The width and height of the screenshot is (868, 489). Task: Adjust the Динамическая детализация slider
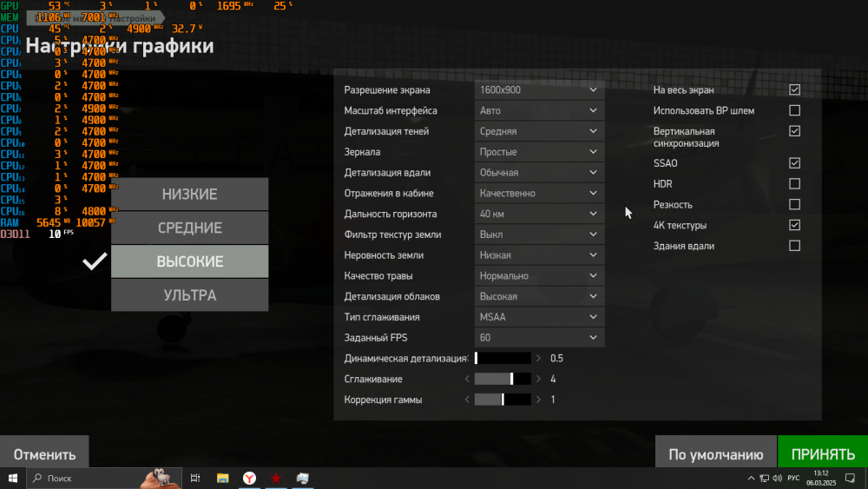pos(503,359)
